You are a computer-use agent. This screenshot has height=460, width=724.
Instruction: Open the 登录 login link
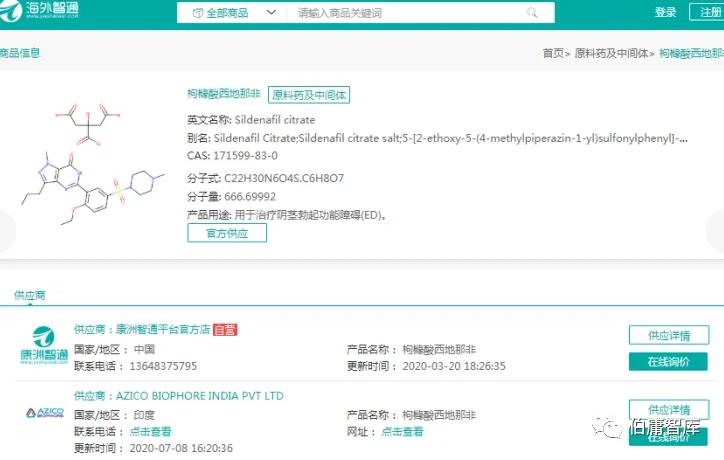[x=665, y=12]
